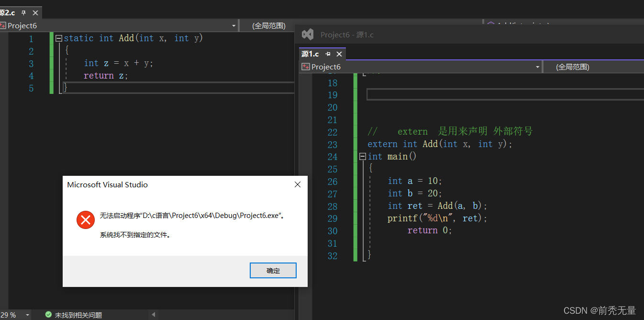
Task: Close the 源1.c tab
Action: point(339,54)
